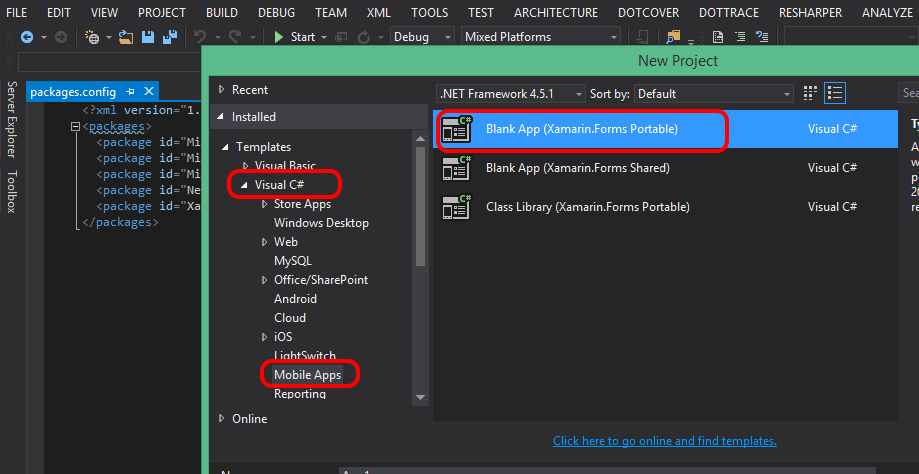Screen dimensions: 919x474
Task: Open the PROJECT menu
Action: 162,12
